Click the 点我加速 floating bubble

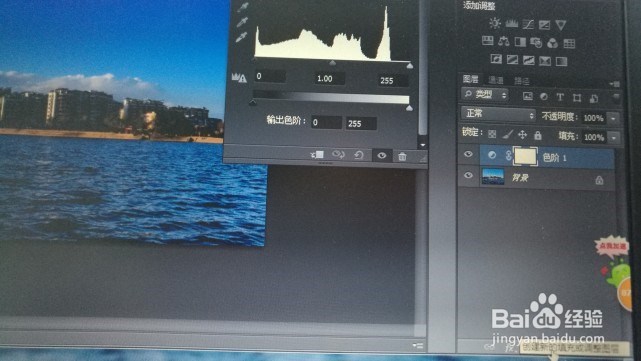pos(612,247)
